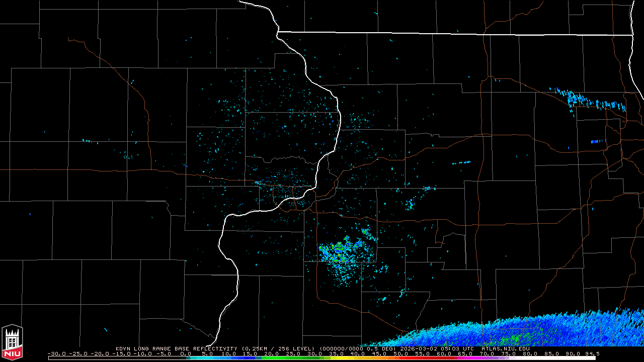The width and height of the screenshot is (644, 362).
Task: Click the -30.0 value on the dBZ scale
Action: pyautogui.click(x=57, y=354)
